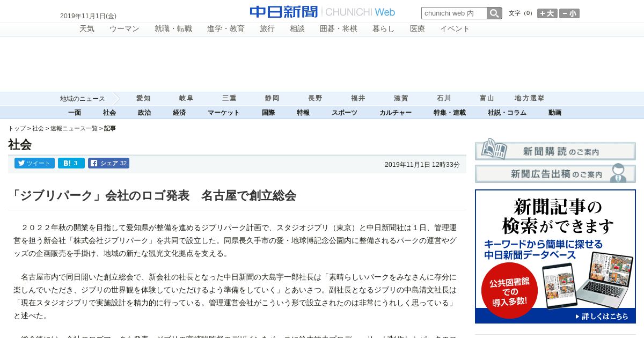Select 地方選挙 regional tab
644x338 pixels.
click(x=530, y=98)
